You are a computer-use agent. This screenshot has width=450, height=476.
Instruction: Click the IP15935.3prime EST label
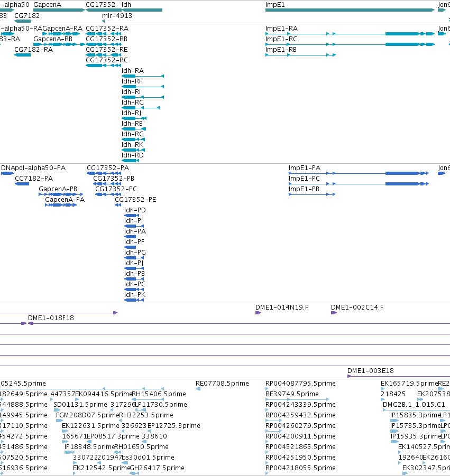tap(415, 436)
